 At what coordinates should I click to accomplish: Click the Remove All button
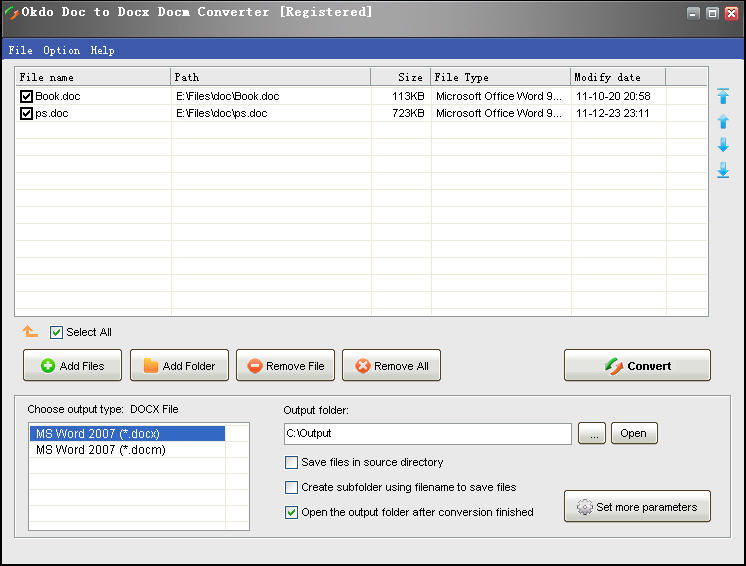[392, 365]
